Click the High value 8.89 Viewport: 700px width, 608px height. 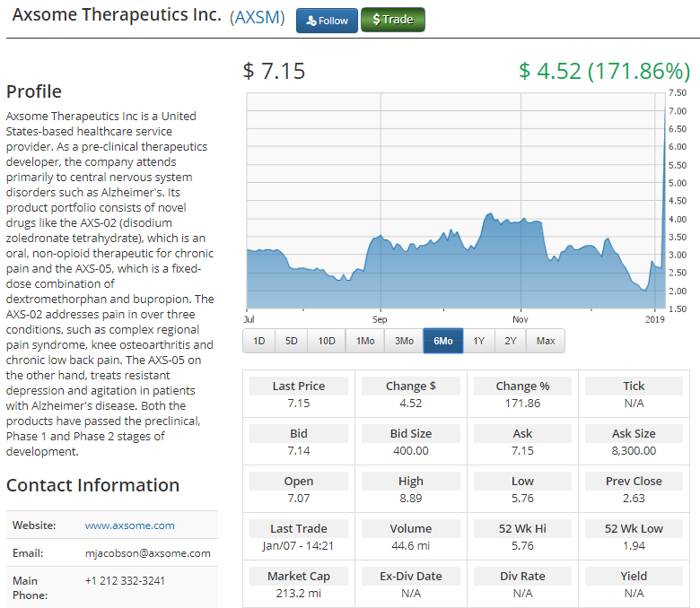point(411,499)
